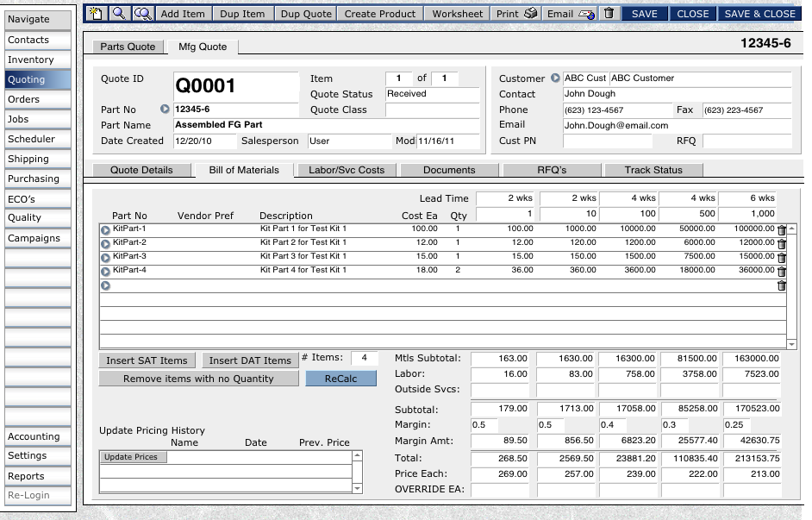
Task: Open KitPart-3 details via its arrow icon
Action: [x=106, y=257]
